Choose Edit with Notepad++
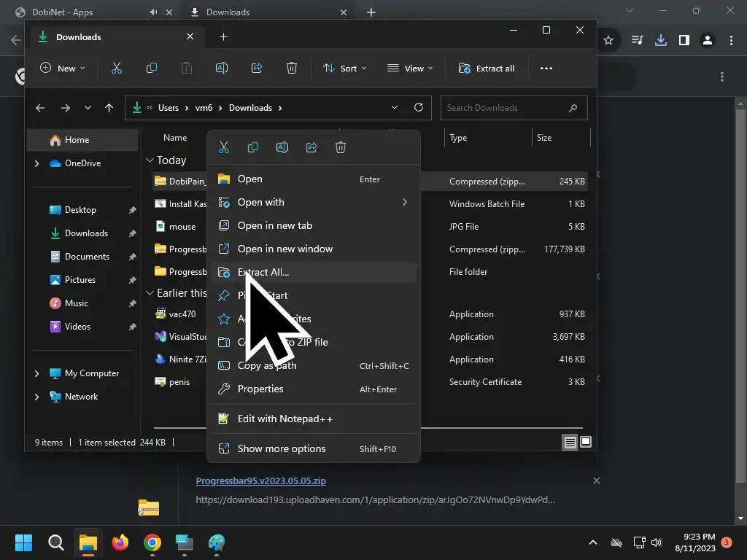The width and height of the screenshot is (747, 560). (314, 419)
